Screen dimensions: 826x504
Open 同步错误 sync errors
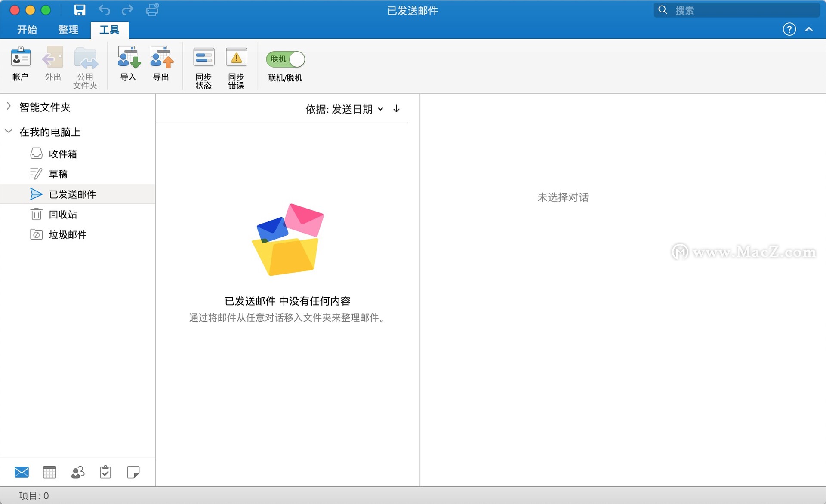point(236,68)
